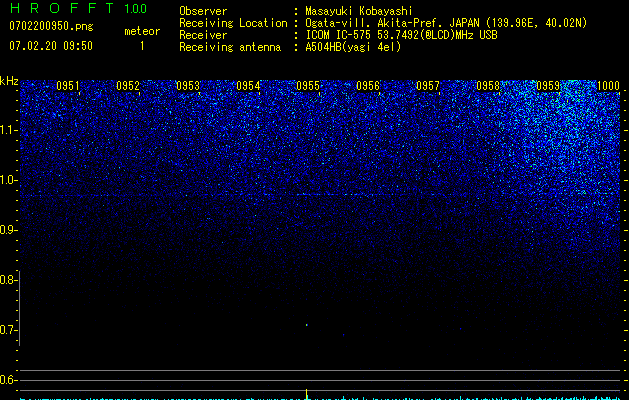Screen dimensions: 629x400
Task: Click the meteor count label
Action: 142,31
